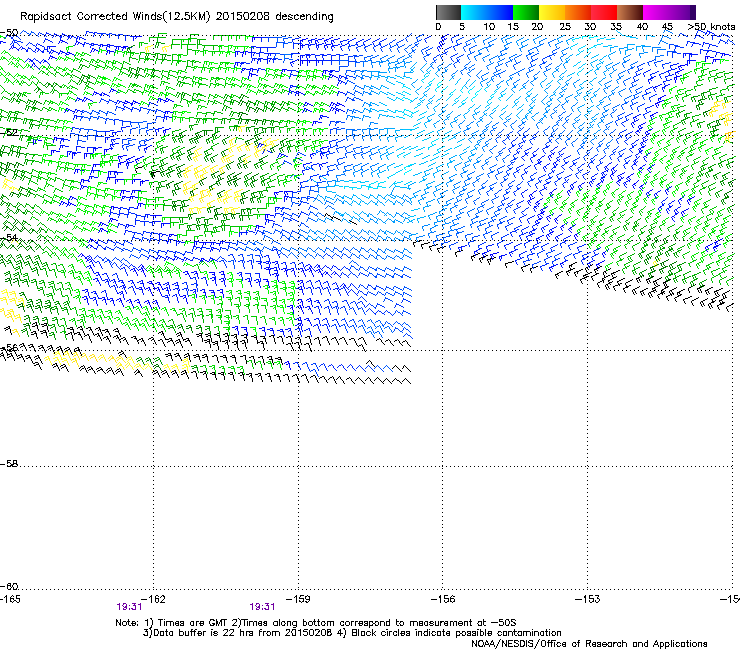
Task: Click the longitude label '-159'
Action: [298, 599]
